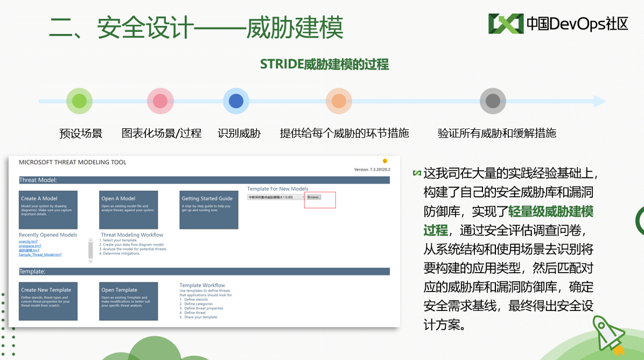Screen dimensions: 644x360
Task: Click the Open Template tile
Action: click(129, 301)
